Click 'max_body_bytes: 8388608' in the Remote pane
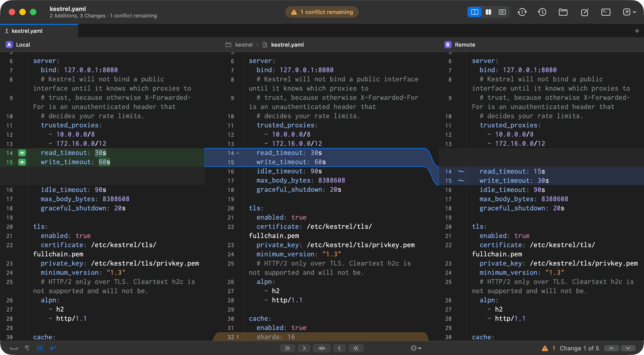This screenshot has height=355, width=644. click(524, 199)
